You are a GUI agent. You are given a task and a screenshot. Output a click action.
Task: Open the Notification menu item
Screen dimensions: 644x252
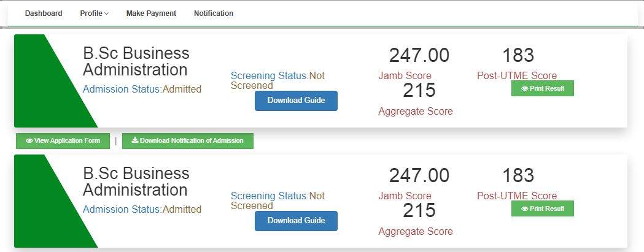[213, 13]
